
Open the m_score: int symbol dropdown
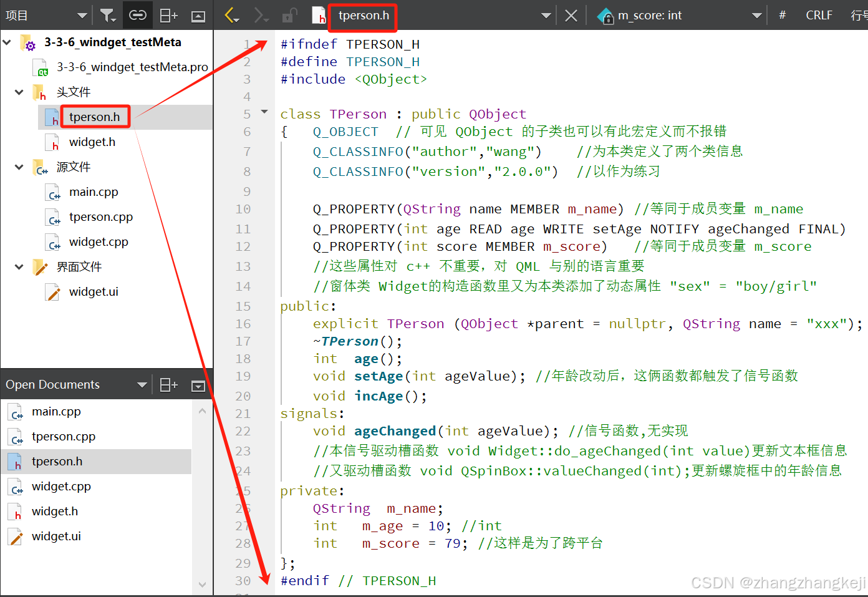point(756,16)
